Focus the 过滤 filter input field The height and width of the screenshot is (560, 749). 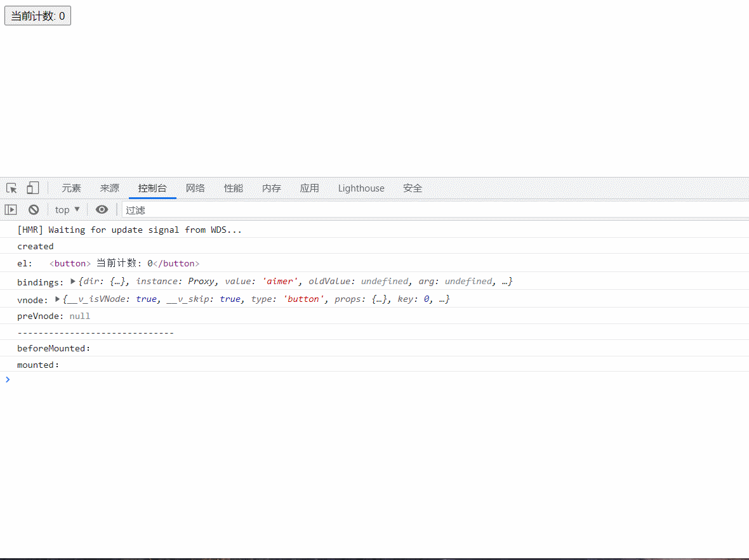[x=432, y=210]
